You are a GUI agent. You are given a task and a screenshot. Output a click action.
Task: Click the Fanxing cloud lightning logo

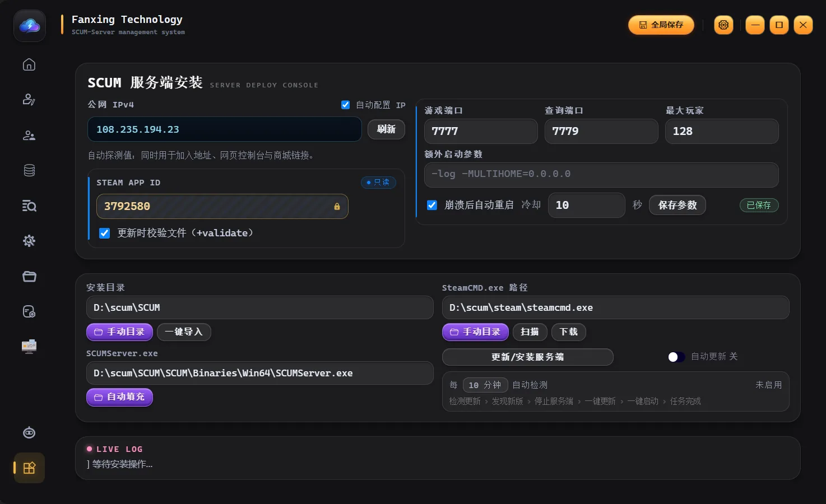30,26
